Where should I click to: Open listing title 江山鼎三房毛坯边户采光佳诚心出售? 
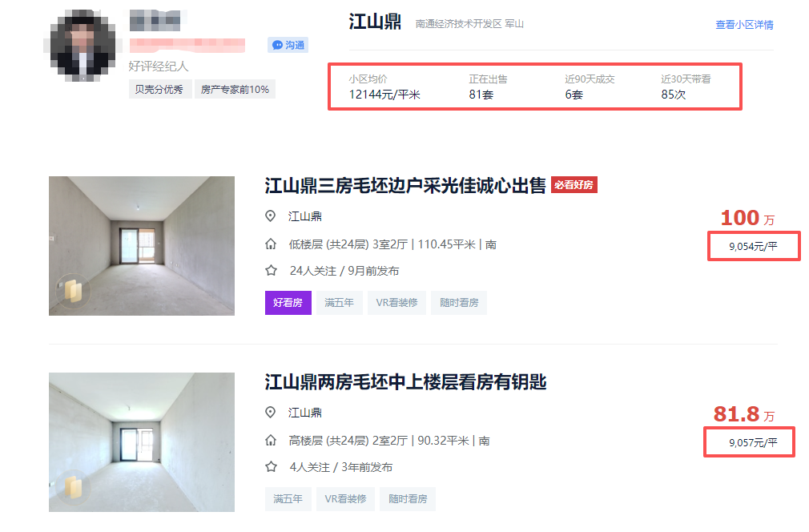(x=404, y=186)
